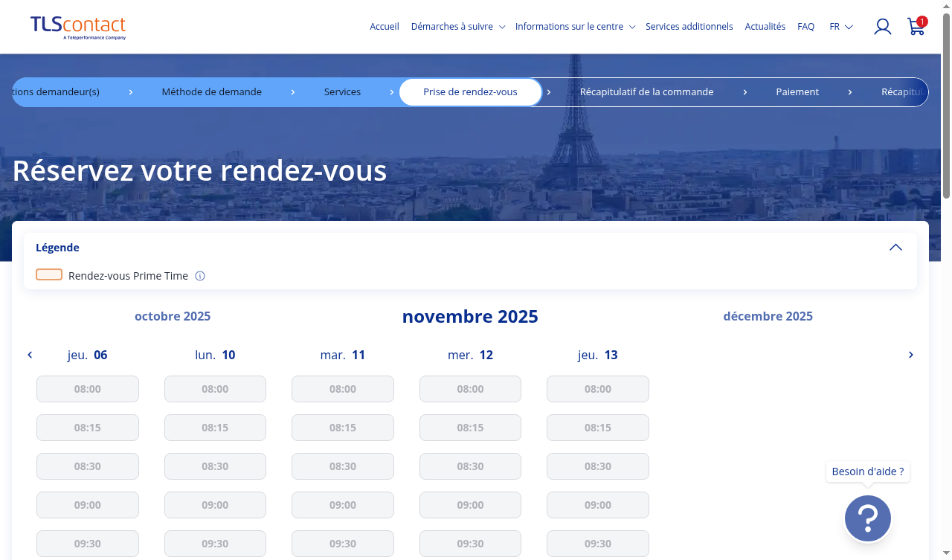Click Rendez-vous Prime Time label
Image resolution: width=952 pixels, height=560 pixels.
click(x=128, y=276)
